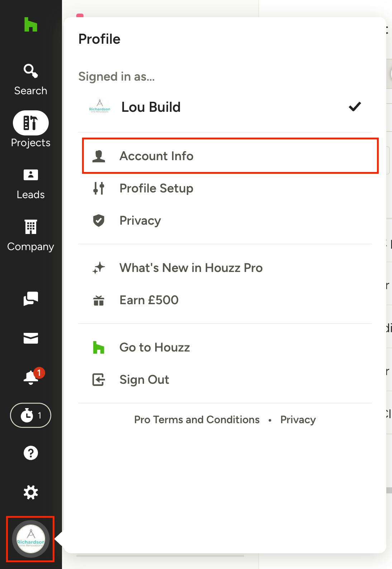Screen dimensions: 392x569
Task: Click the green Houzz logo in sidebar
Action: click(x=31, y=24)
